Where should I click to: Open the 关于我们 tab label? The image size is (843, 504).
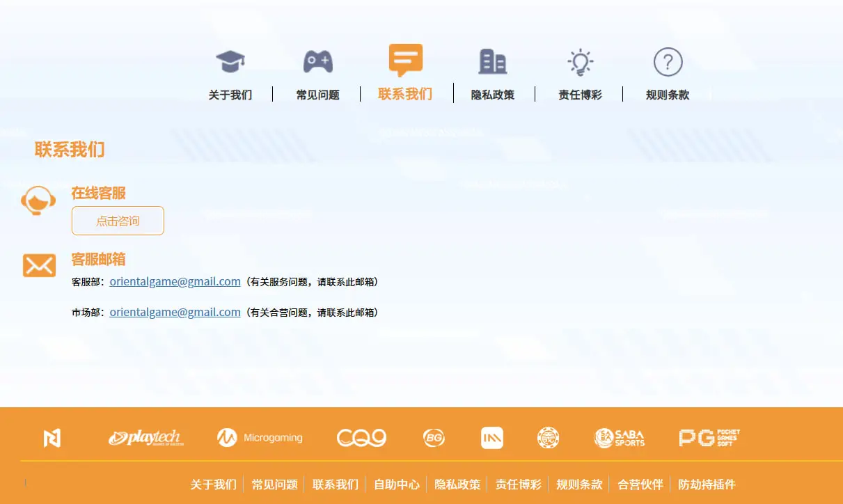(x=230, y=95)
